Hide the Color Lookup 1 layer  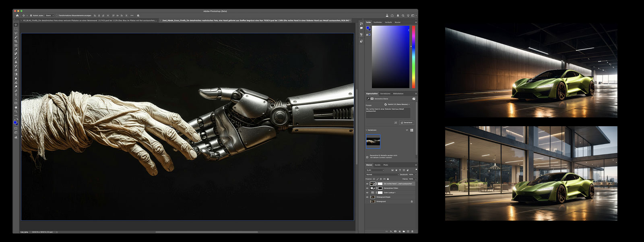click(x=367, y=193)
